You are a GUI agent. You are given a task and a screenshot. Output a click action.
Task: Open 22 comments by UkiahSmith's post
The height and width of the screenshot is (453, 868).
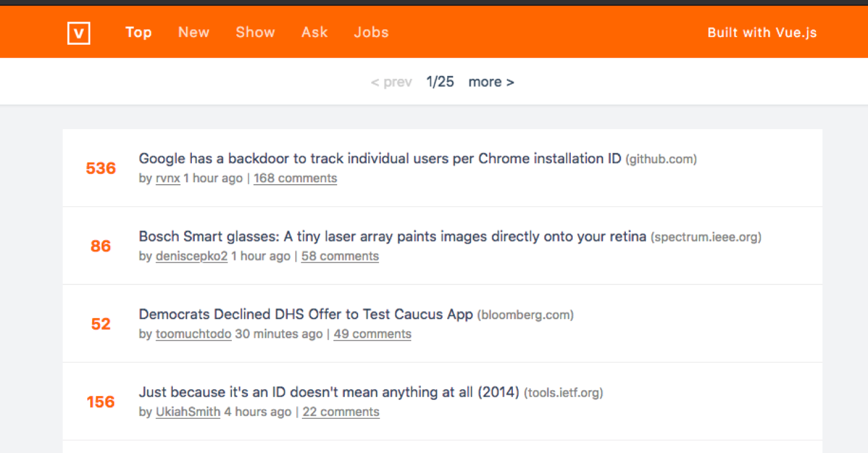341,412
